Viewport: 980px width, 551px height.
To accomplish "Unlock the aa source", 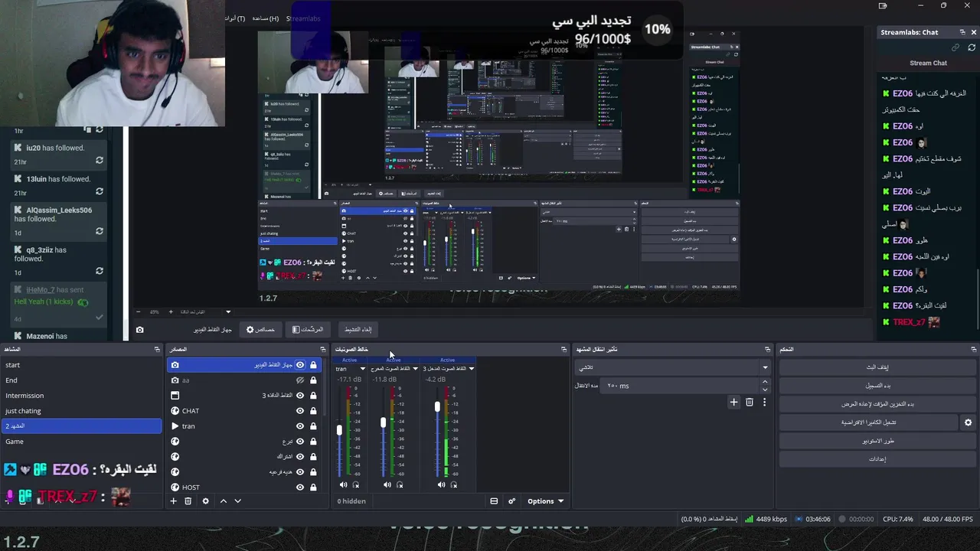I will pyautogui.click(x=313, y=380).
